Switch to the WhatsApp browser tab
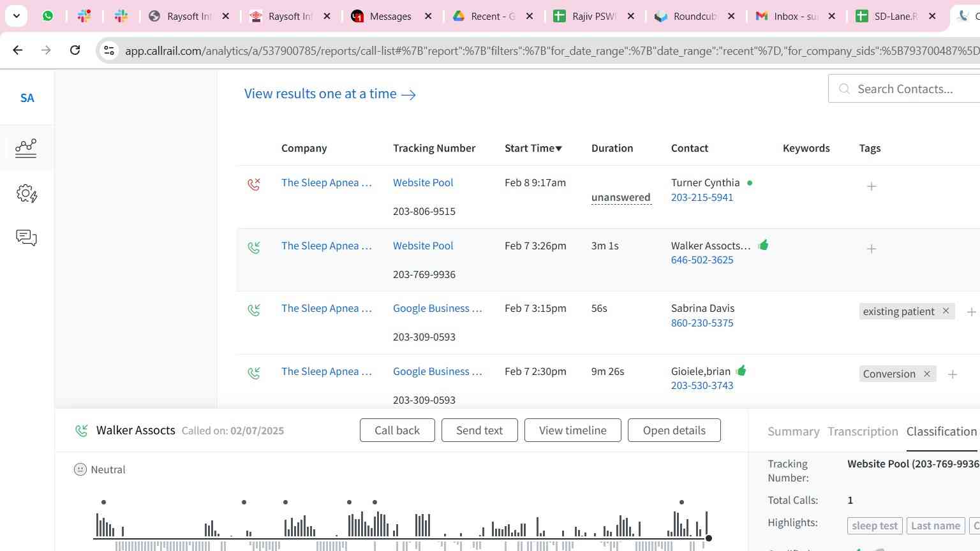 [48, 16]
